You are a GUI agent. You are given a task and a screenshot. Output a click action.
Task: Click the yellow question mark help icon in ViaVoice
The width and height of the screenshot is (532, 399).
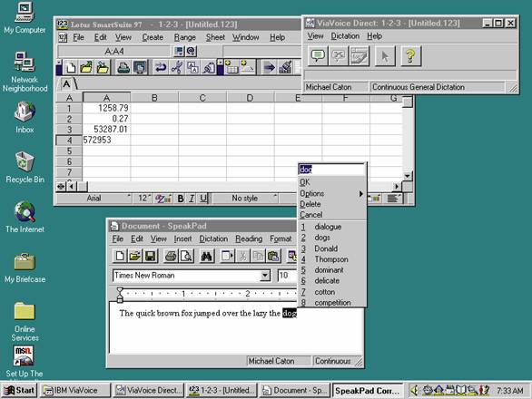(410, 55)
